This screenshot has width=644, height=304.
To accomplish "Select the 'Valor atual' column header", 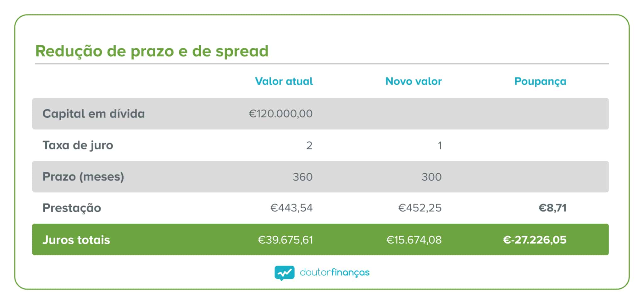I will pos(284,81).
